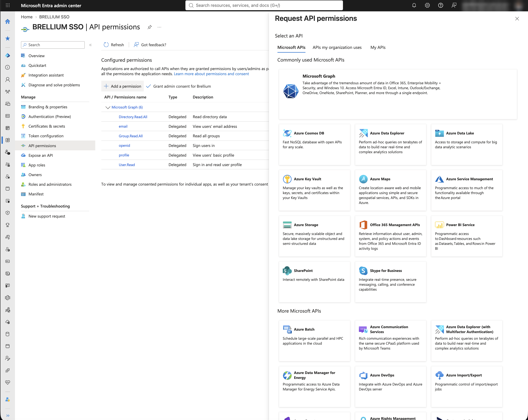Viewport: 528px width, 420px height.
Task: Focus the top Search resources box
Action: click(264, 5)
